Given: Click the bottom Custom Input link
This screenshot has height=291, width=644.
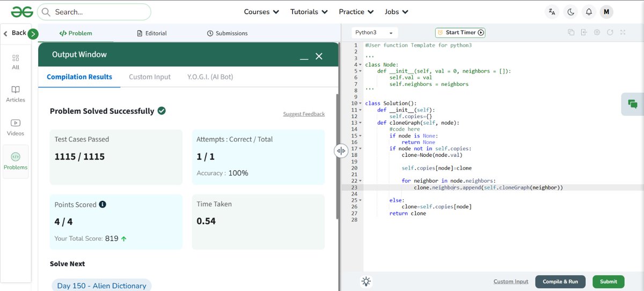Looking at the screenshot, I should click(x=511, y=281).
